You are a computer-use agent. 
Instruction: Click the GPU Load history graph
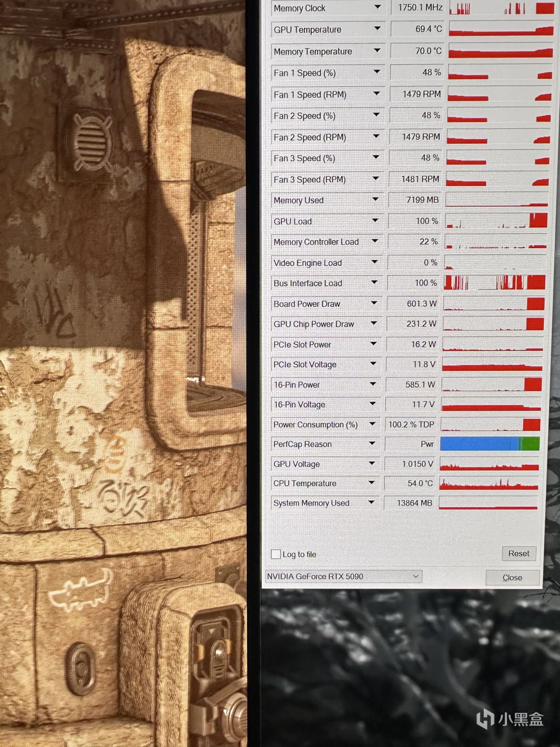(x=496, y=221)
